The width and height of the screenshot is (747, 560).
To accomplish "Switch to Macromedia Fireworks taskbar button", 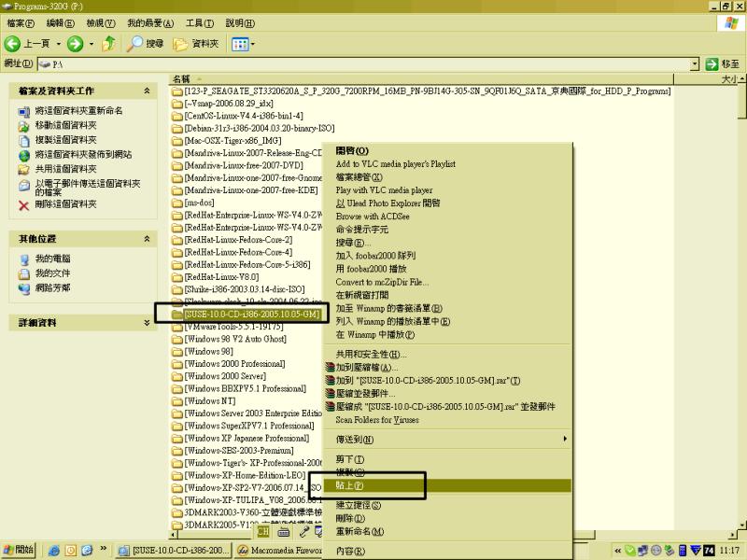I will (x=279, y=550).
